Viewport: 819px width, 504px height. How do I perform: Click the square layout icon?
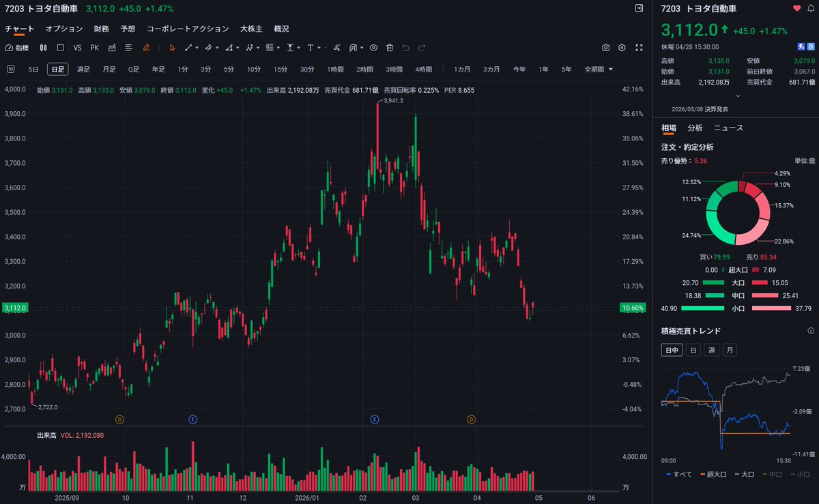[60, 48]
